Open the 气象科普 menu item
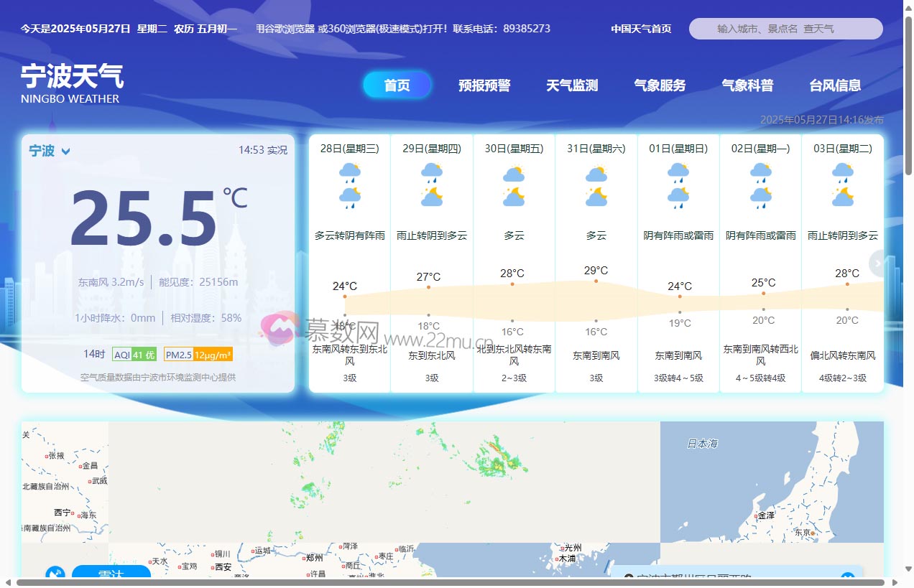Image resolution: width=914 pixels, height=588 pixels. 747,85
